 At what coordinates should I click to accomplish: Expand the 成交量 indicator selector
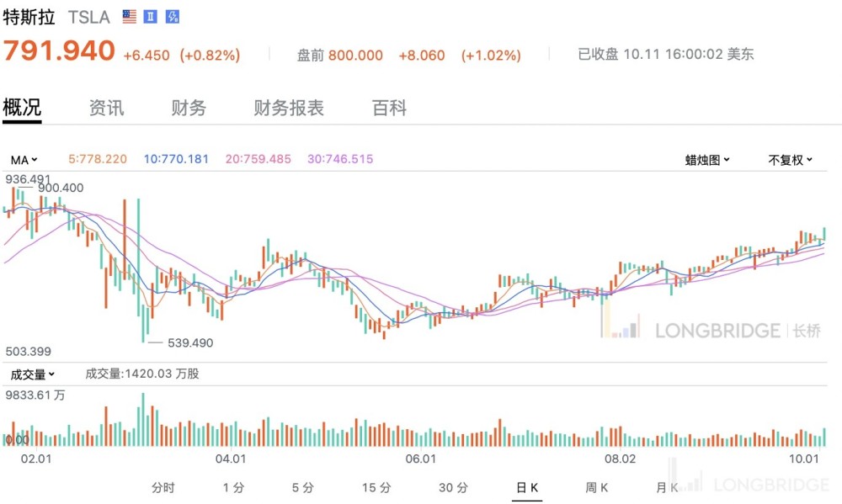pyautogui.click(x=32, y=374)
